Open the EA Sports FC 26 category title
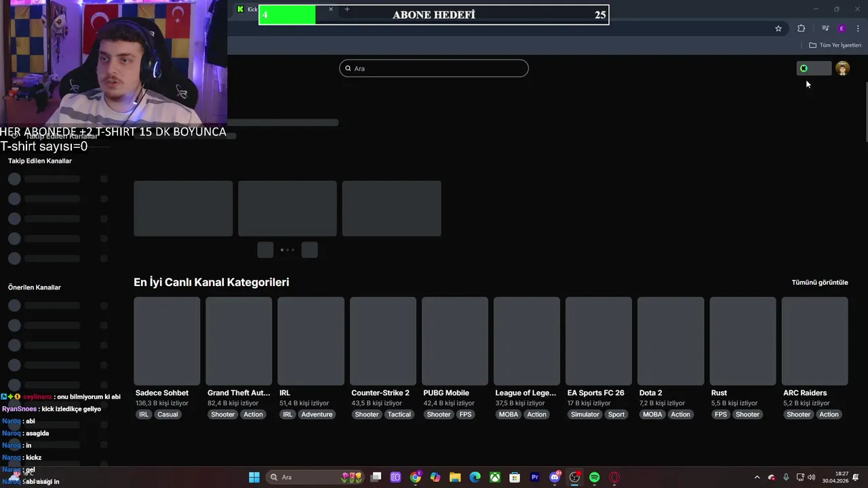 (596, 393)
